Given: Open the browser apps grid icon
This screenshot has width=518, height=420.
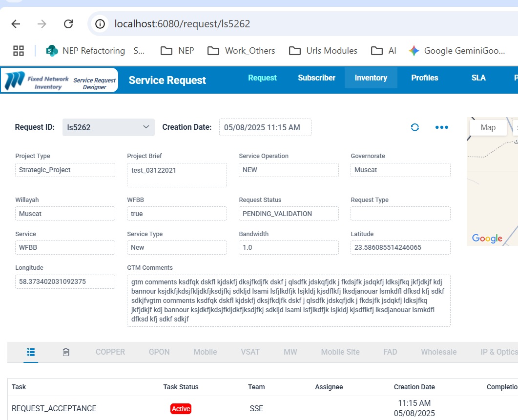Looking at the screenshot, I should click(x=19, y=51).
